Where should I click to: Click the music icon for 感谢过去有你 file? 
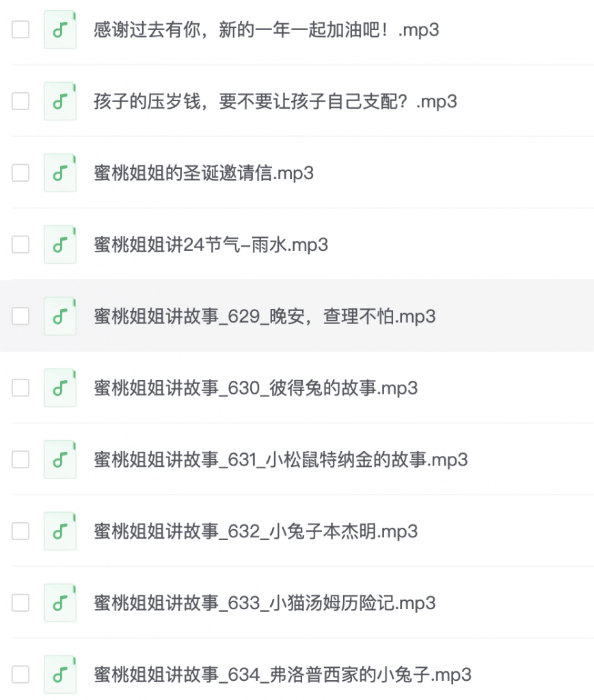click(x=59, y=29)
